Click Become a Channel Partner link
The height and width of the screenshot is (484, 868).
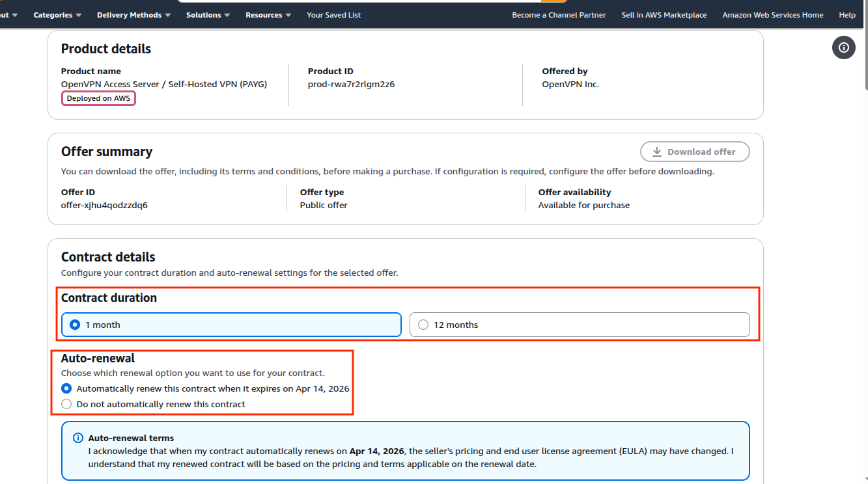(559, 15)
